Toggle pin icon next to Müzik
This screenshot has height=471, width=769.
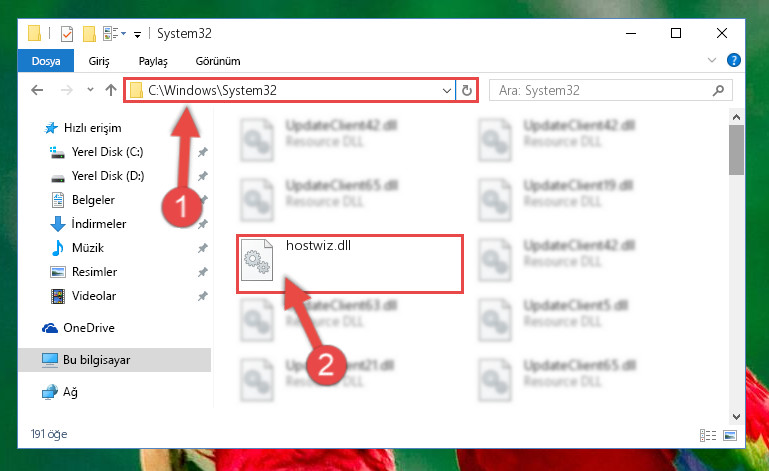pyautogui.click(x=203, y=248)
